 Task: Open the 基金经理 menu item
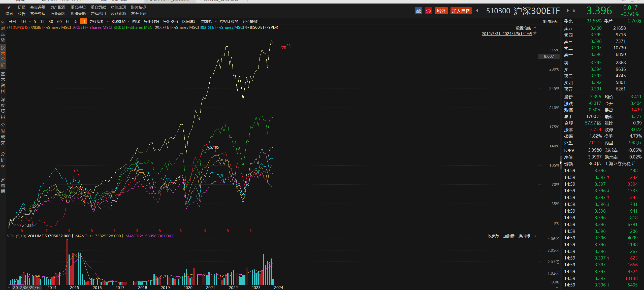[38, 14]
